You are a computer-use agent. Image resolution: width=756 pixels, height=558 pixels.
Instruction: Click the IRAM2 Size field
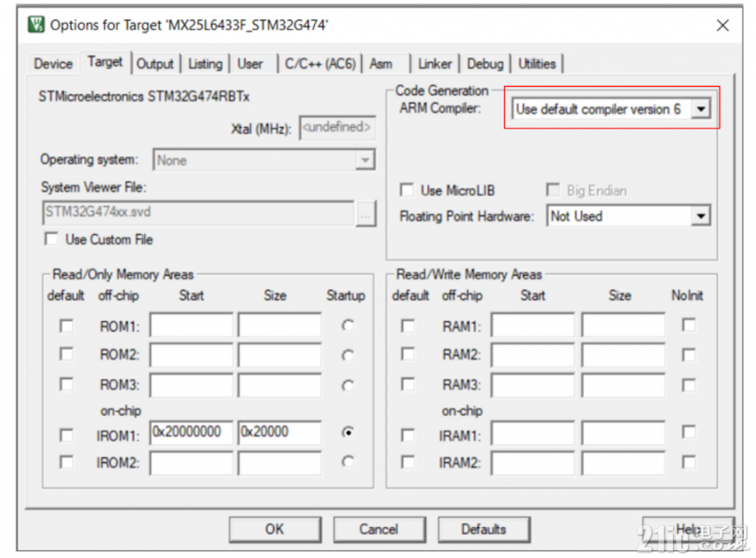point(623,463)
